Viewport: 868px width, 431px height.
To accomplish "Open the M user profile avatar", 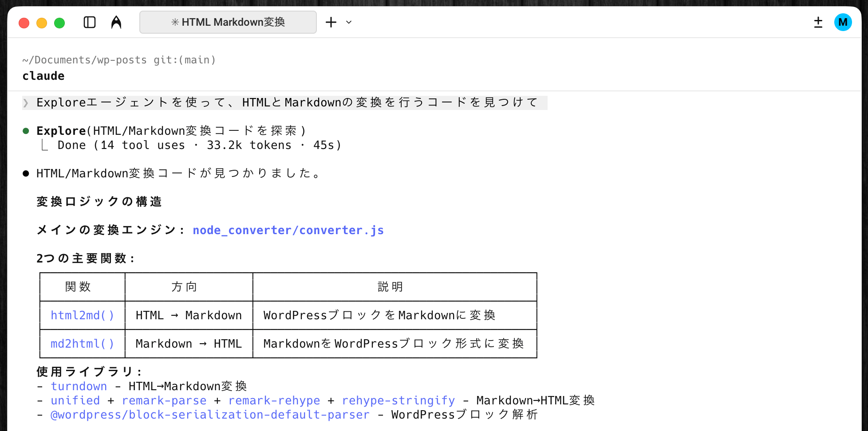I will 843,22.
